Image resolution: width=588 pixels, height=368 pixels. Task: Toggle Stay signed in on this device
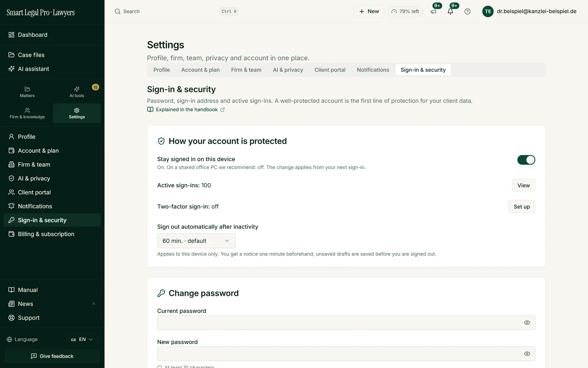pyautogui.click(x=526, y=160)
